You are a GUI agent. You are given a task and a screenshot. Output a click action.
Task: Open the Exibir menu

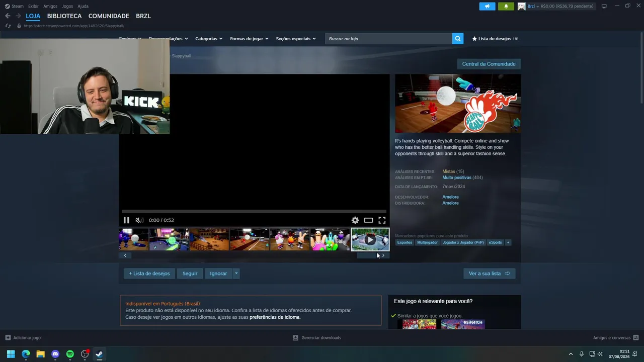[x=33, y=6]
